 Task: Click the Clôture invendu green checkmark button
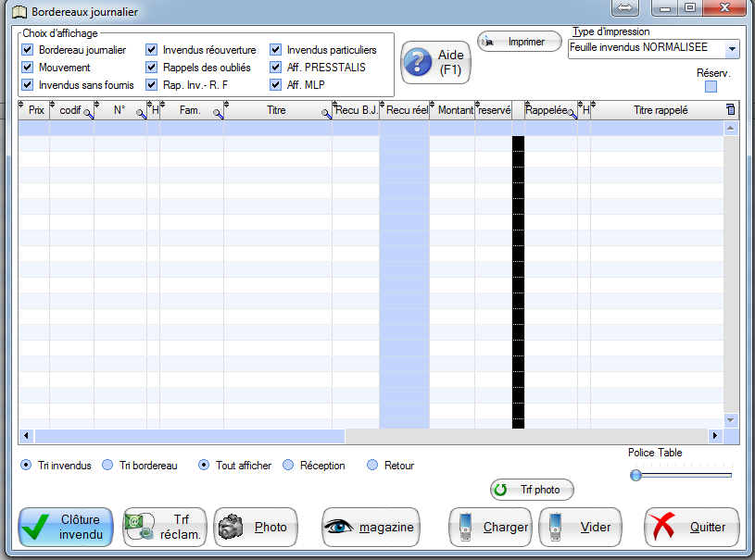pos(66,527)
